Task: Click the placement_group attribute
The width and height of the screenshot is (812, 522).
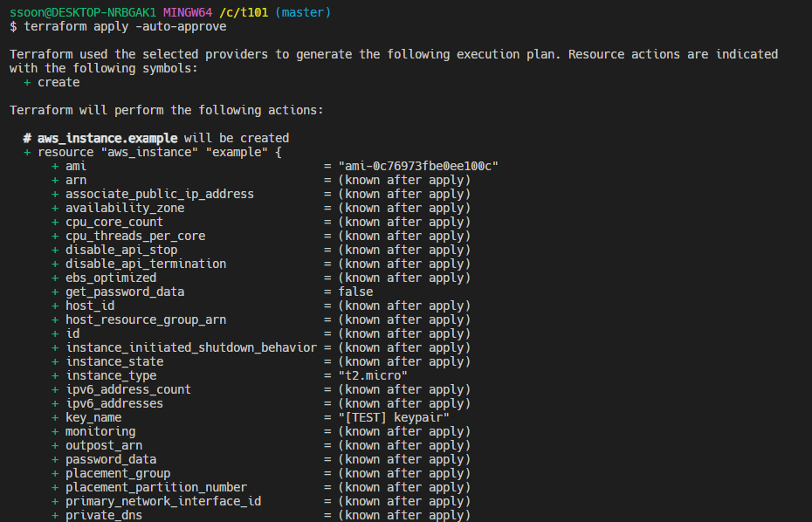Action: pyautogui.click(x=118, y=474)
